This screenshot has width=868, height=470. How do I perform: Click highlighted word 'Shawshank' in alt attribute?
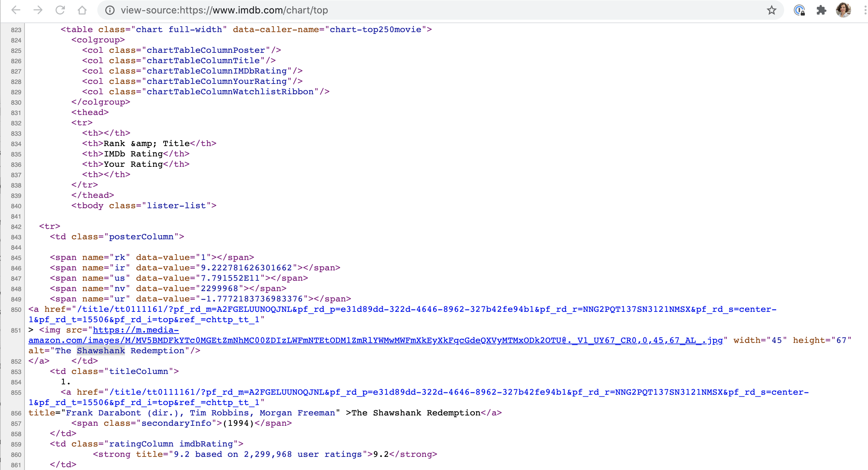pyautogui.click(x=101, y=351)
